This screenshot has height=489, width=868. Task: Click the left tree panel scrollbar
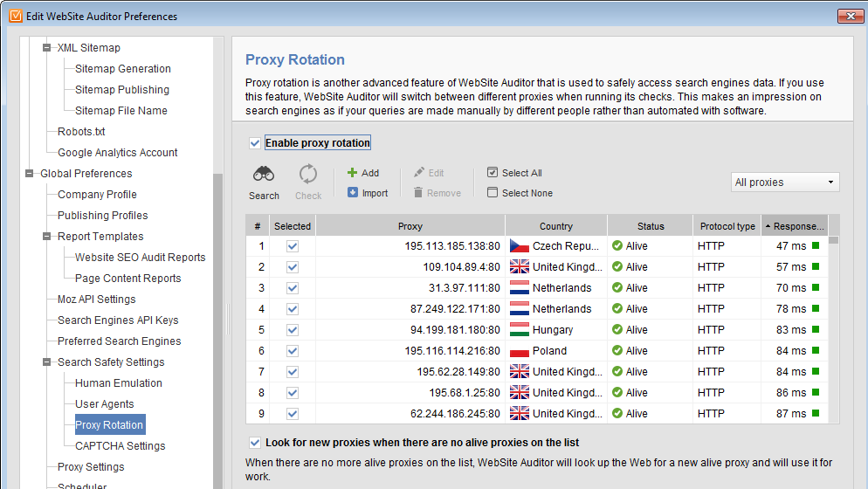pos(218,331)
